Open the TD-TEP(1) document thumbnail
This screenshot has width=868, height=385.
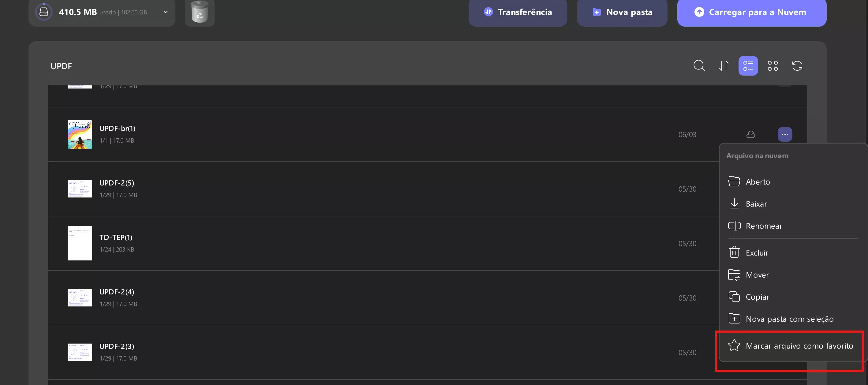80,243
